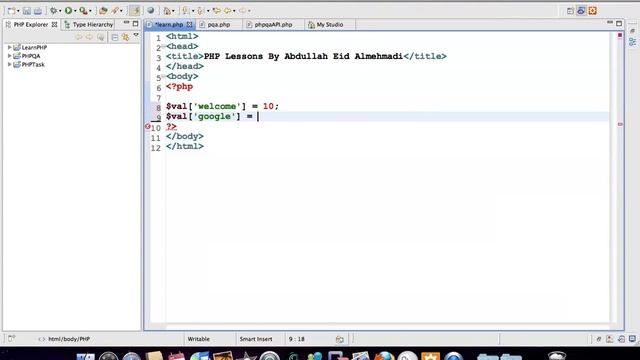Viewport: 640px width, 360px height.
Task: Click the '9 : 18' cursor position
Action: (x=296, y=339)
